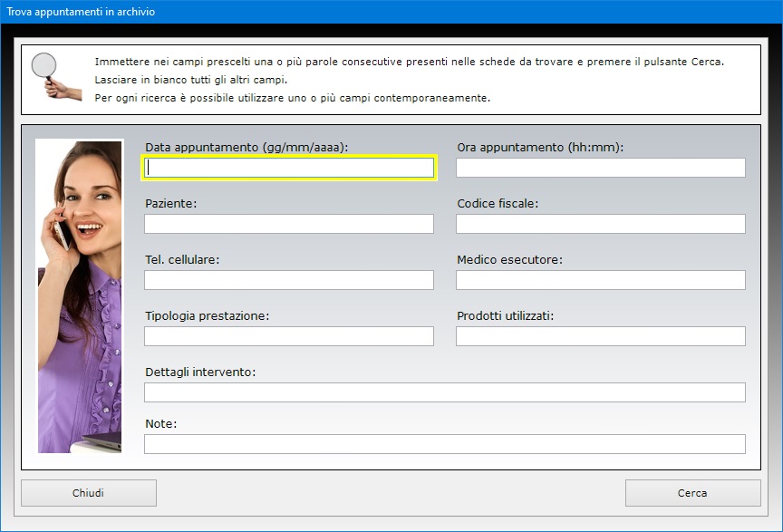Click the 'Medico esecutore:' label
This screenshot has height=532, width=783.
509,260
